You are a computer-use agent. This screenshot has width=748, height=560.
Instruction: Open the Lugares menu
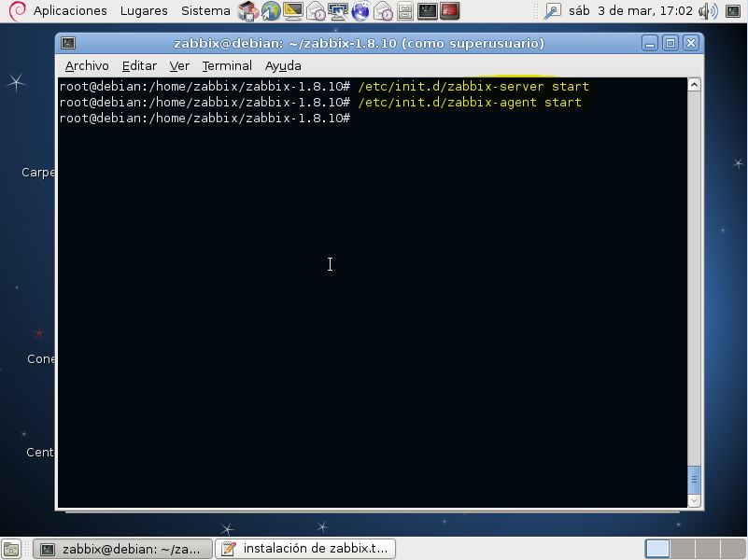[x=144, y=11]
